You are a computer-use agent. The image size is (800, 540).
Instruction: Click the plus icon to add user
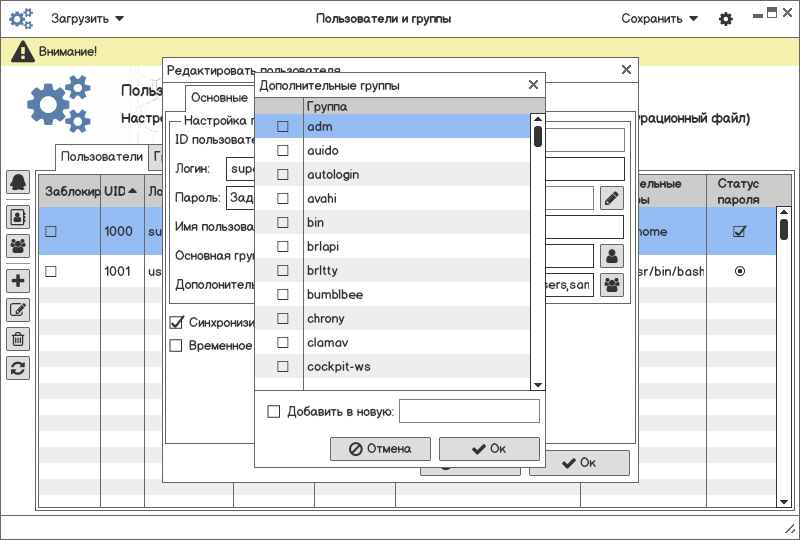[18, 280]
